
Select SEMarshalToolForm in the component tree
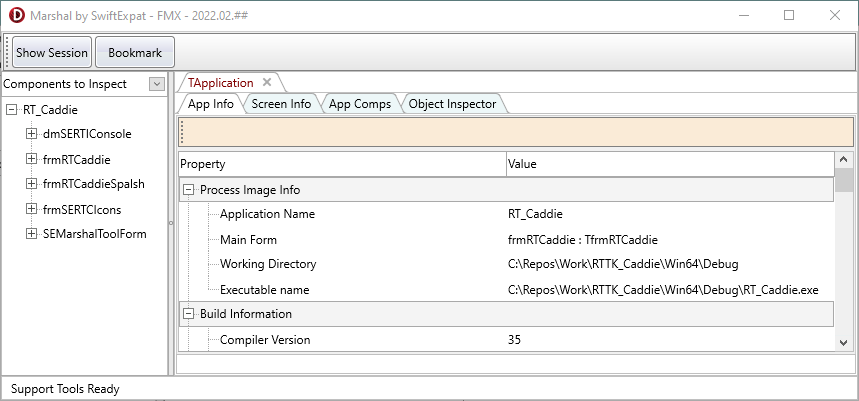click(95, 234)
